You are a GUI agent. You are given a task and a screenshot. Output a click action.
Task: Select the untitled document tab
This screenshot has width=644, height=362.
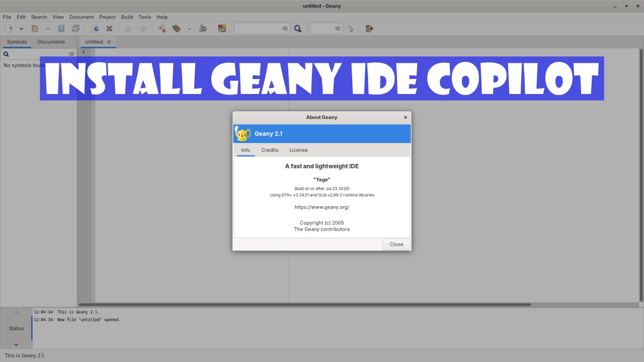(x=94, y=42)
